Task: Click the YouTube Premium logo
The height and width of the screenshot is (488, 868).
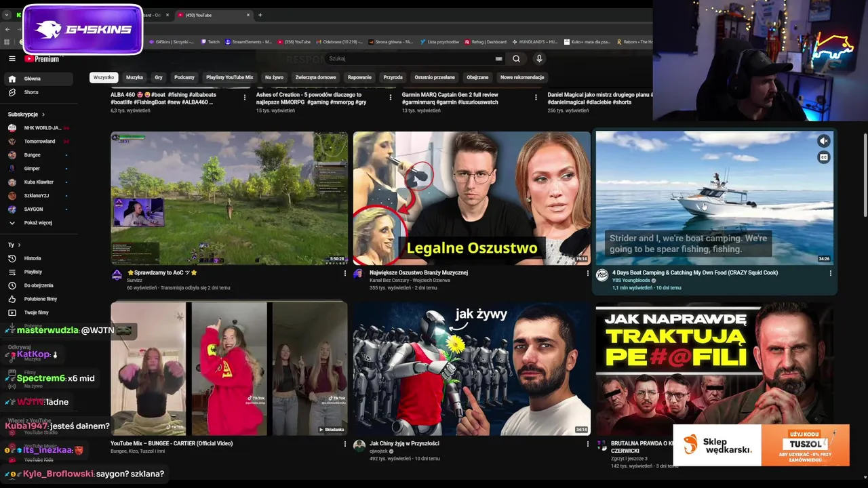Action: 42,59
